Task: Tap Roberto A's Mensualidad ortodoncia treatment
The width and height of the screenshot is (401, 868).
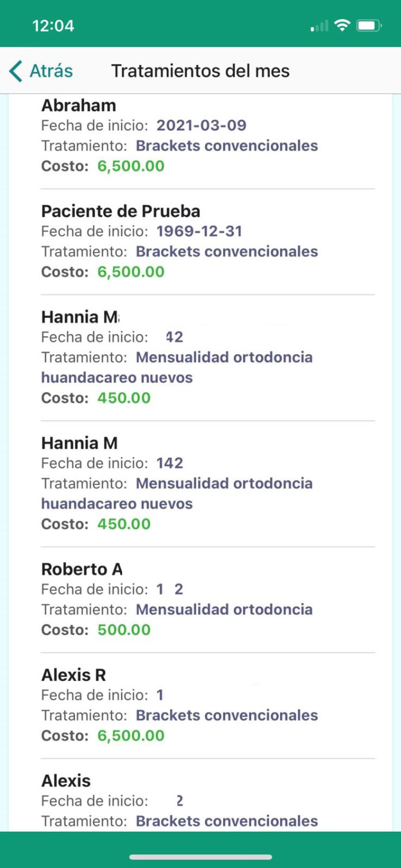Action: point(224,609)
